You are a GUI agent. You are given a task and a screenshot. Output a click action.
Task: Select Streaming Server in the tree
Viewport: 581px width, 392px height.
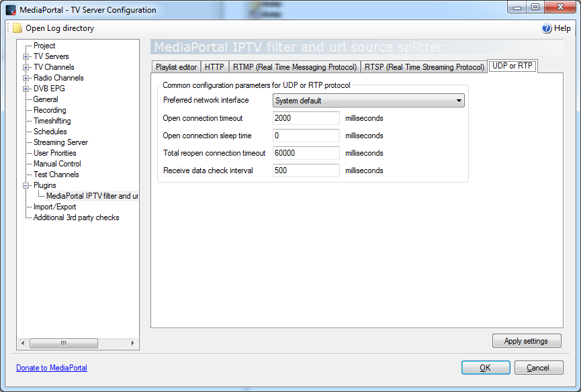[60, 142]
